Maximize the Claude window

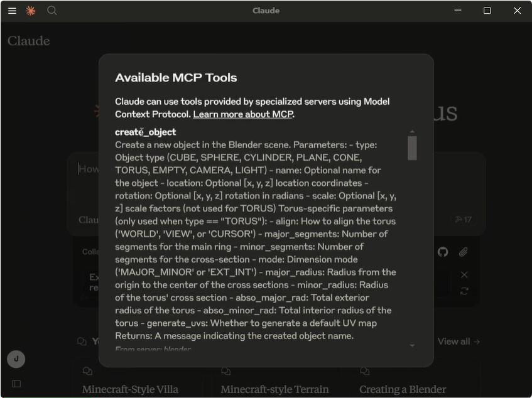point(487,11)
